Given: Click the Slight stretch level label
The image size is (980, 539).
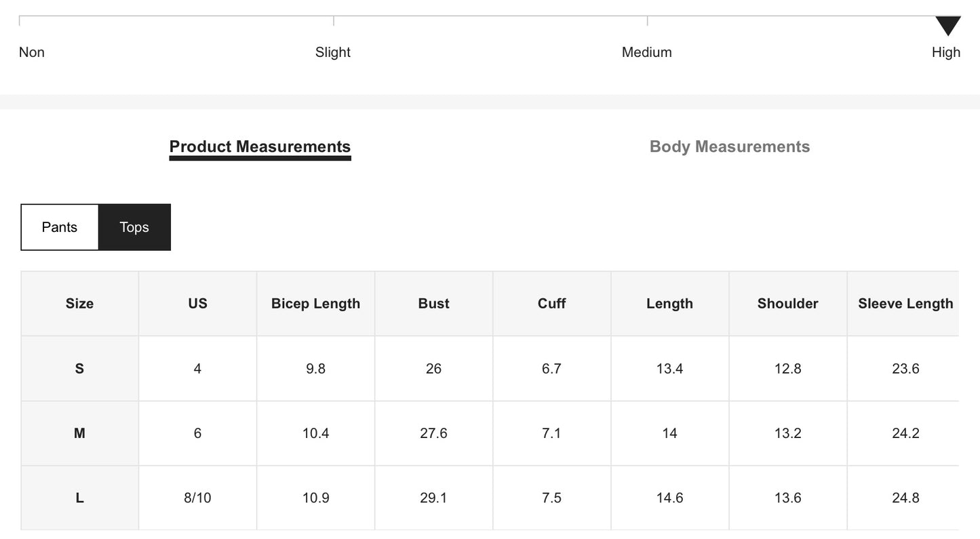Looking at the screenshot, I should 333,52.
